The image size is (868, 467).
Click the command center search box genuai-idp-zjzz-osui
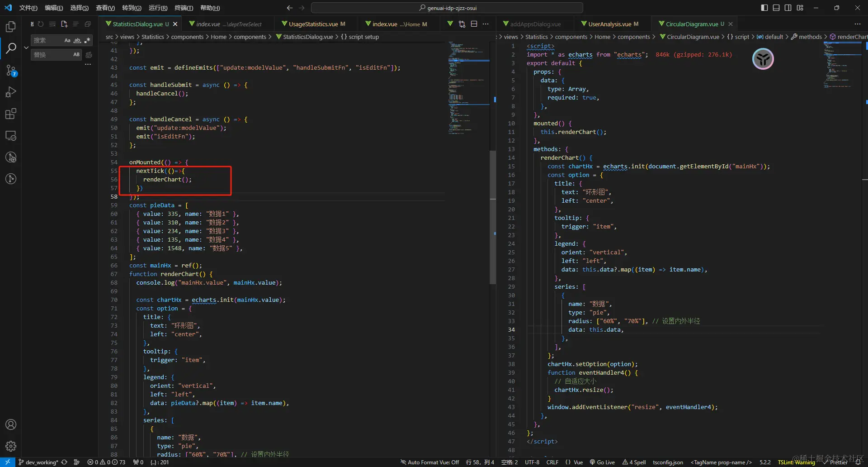(x=447, y=8)
